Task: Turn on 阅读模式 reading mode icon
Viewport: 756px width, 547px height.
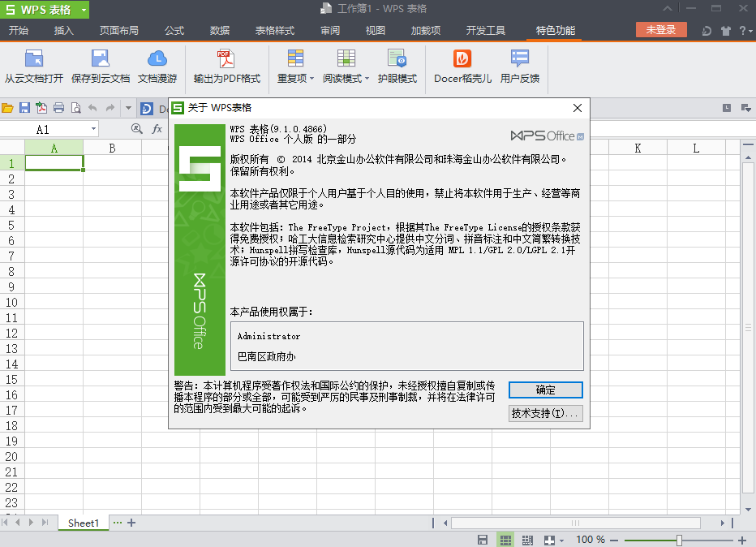Action: [x=346, y=58]
